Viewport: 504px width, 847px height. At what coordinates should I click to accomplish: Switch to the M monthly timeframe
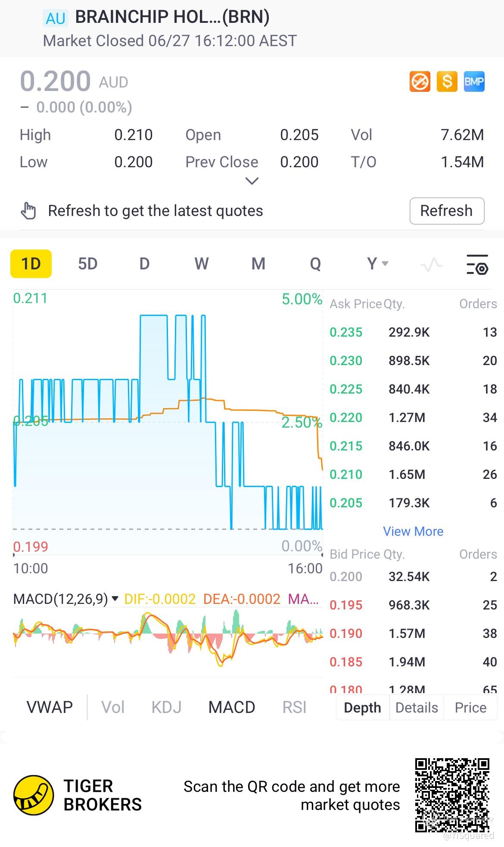pyautogui.click(x=258, y=263)
